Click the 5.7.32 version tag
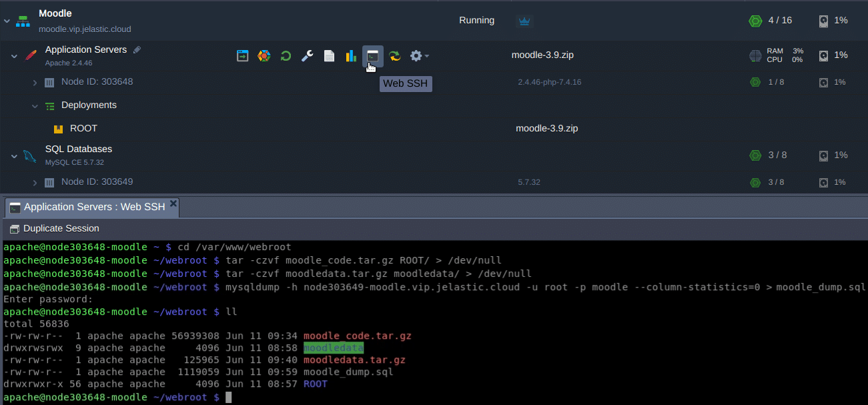 tap(529, 182)
